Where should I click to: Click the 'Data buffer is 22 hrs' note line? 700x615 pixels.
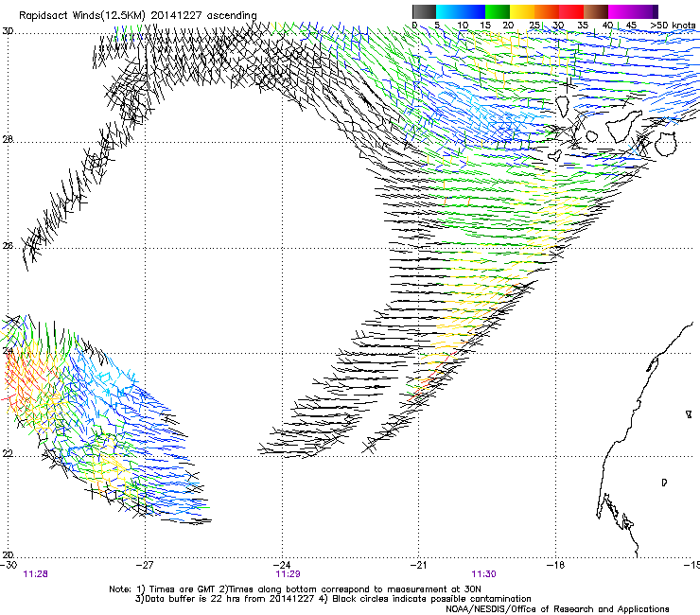(x=333, y=599)
